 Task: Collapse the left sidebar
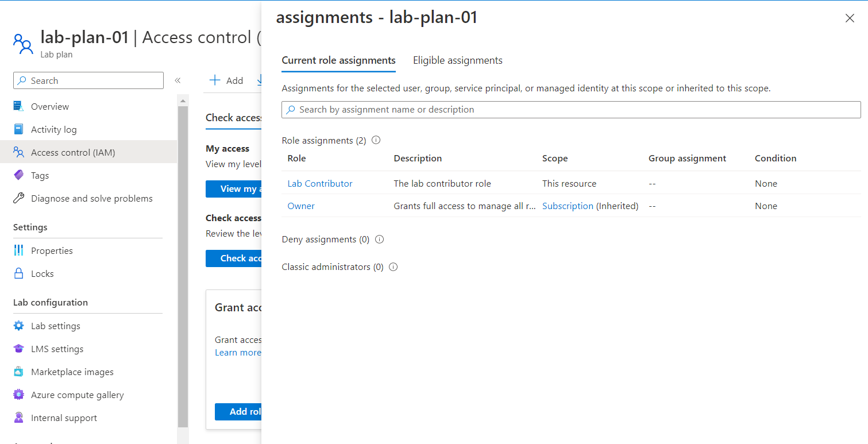(x=178, y=80)
